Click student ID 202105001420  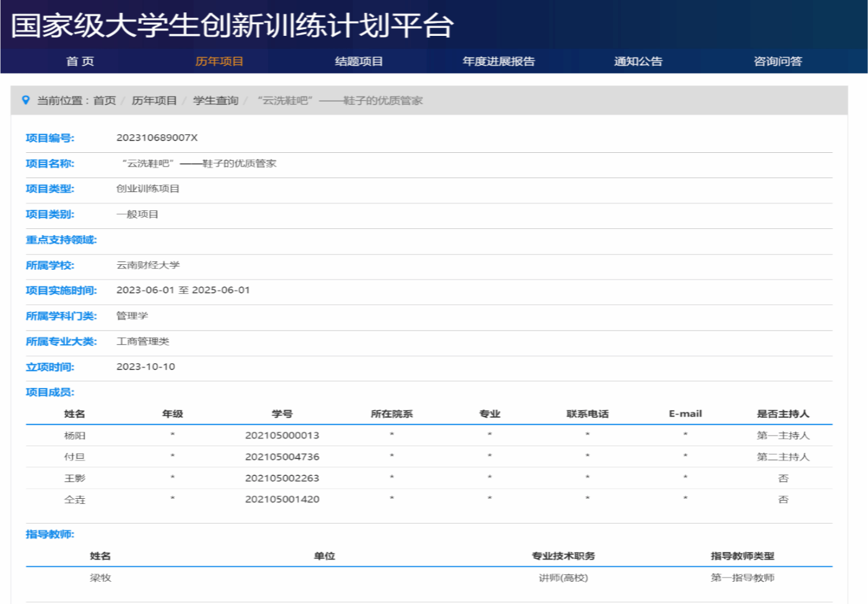coord(282,499)
